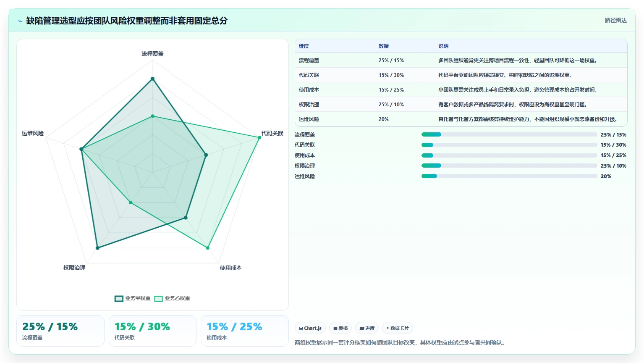Image resolution: width=644 pixels, height=363 pixels.
Task: Click the data point on the 运维风险 axis
Action: tap(81, 149)
